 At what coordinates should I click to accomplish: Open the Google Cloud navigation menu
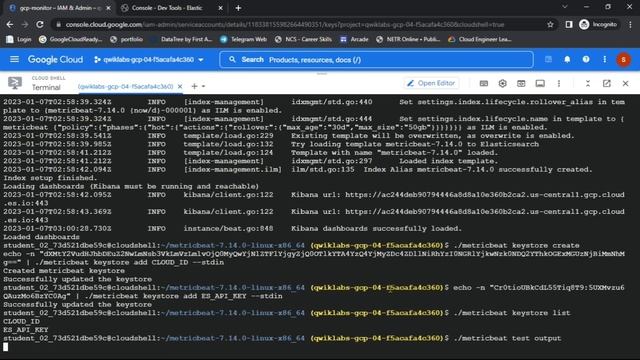(x=14, y=60)
